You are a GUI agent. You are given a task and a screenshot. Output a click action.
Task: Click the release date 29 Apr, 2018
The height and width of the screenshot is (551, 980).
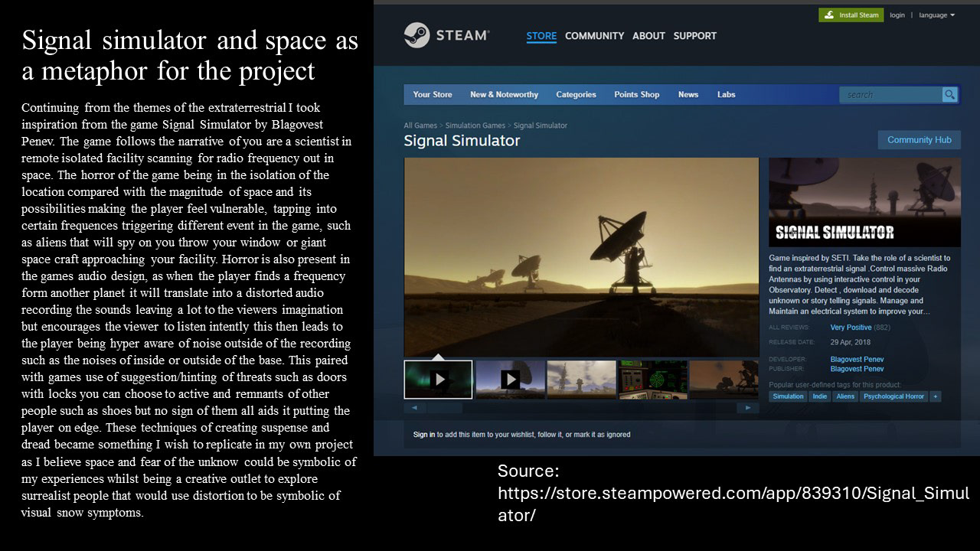(x=850, y=343)
